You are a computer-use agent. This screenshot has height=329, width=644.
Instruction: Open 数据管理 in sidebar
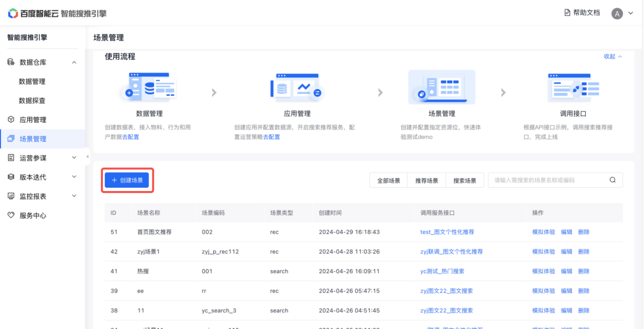(x=32, y=81)
